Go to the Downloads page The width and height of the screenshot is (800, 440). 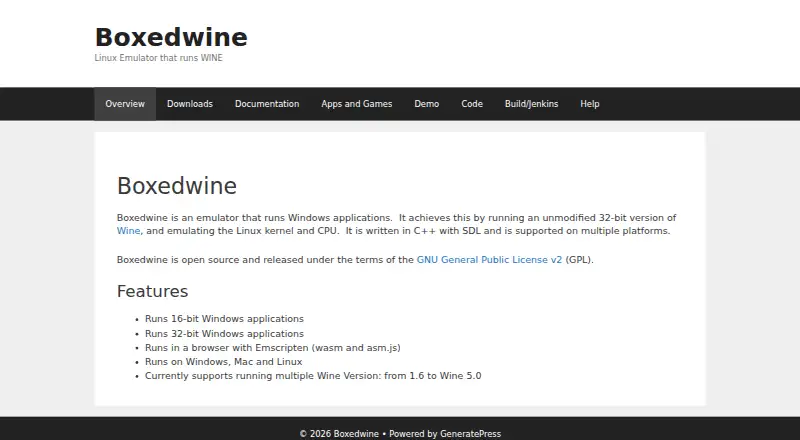tap(190, 104)
